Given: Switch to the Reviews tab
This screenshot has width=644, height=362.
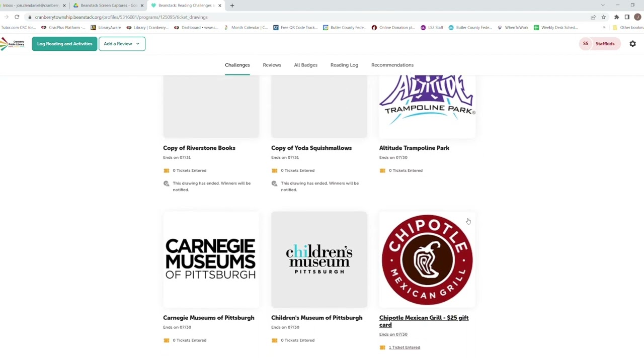Looking at the screenshot, I should click(272, 65).
